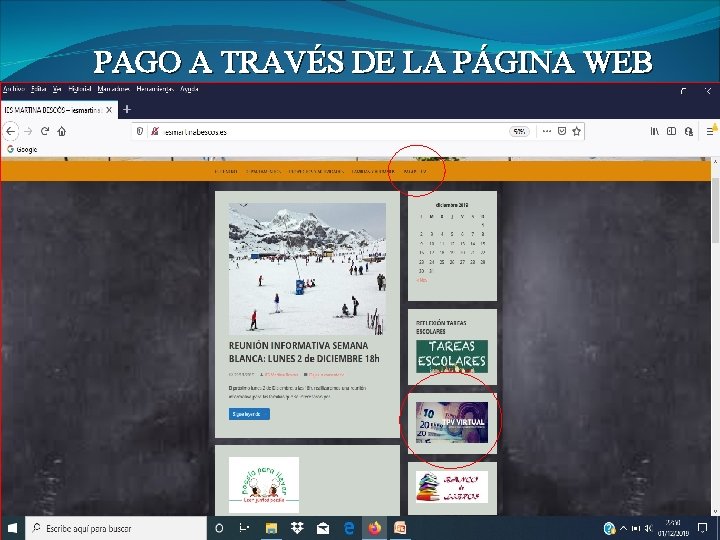Reload the current page
This screenshot has height=540, width=720.
(x=45, y=131)
